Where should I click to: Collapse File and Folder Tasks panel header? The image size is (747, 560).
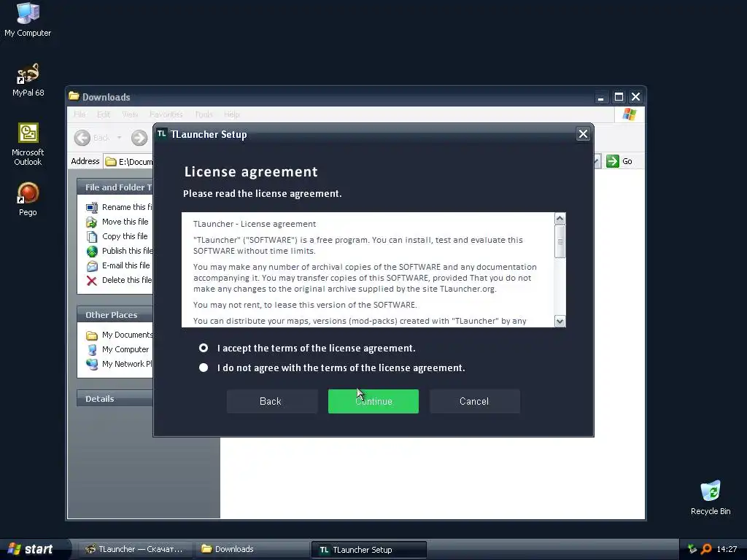[x=115, y=187]
